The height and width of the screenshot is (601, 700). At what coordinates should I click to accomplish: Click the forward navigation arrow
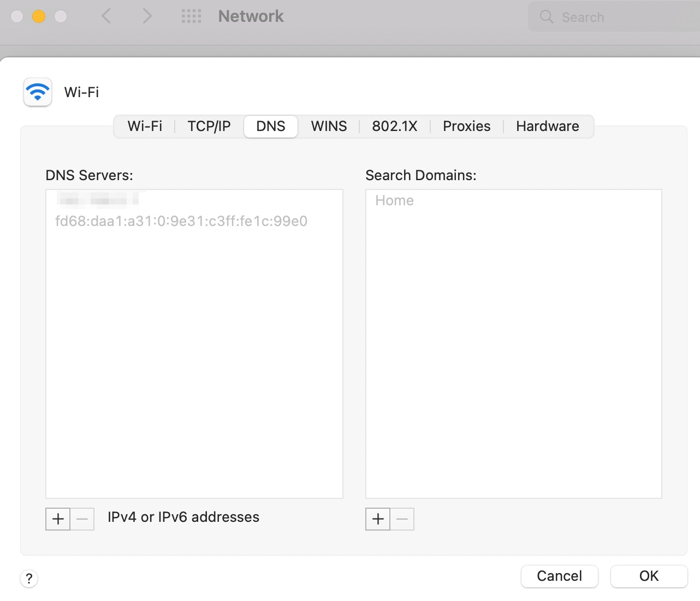[x=146, y=16]
